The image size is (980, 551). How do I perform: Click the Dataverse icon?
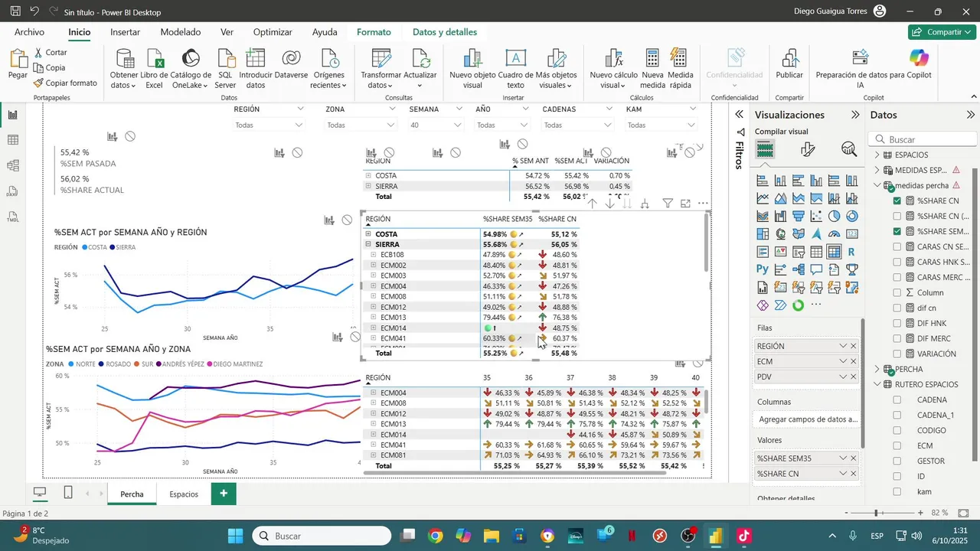pos(291,58)
